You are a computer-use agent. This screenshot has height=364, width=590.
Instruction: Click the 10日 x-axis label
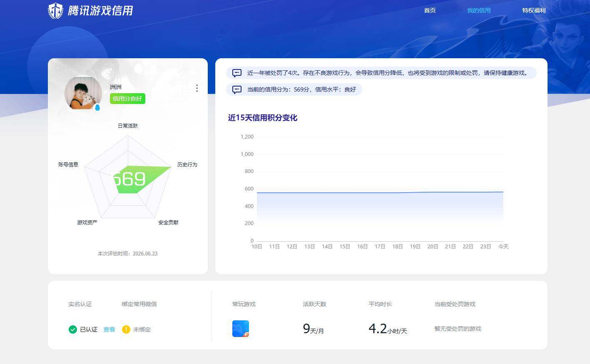(x=257, y=247)
